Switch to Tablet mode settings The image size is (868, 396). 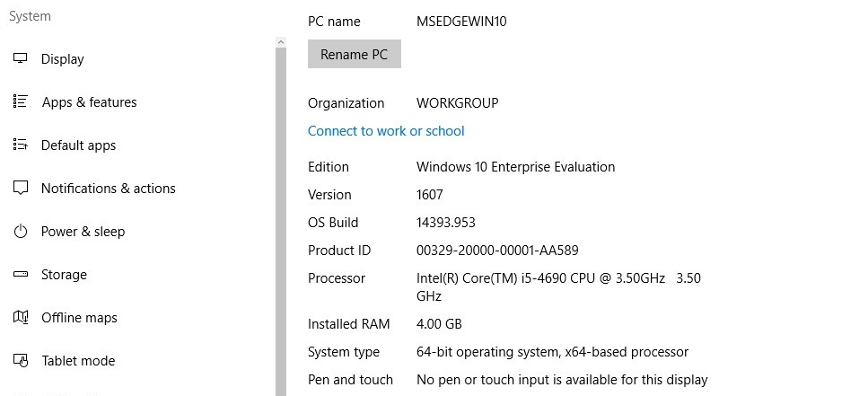pyautogui.click(x=79, y=361)
